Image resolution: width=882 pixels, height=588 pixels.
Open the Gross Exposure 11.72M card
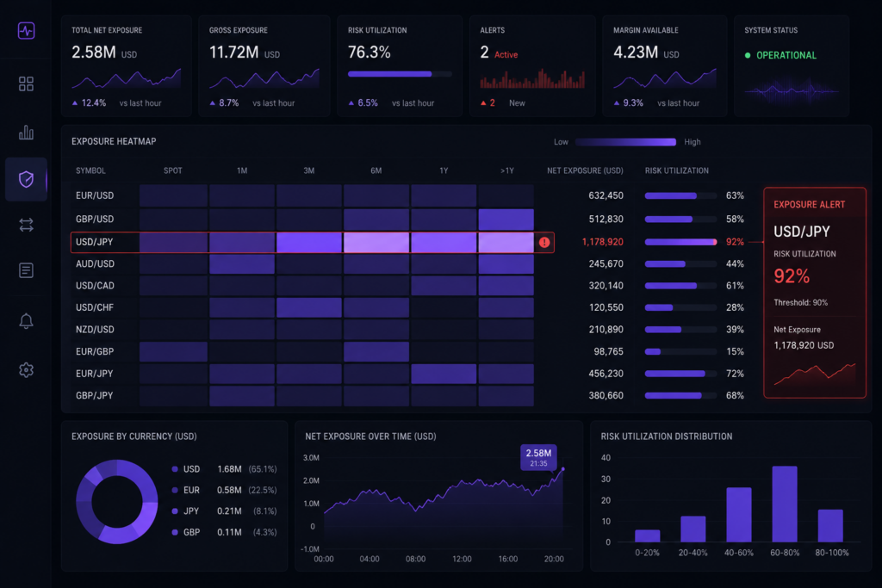tap(264, 65)
